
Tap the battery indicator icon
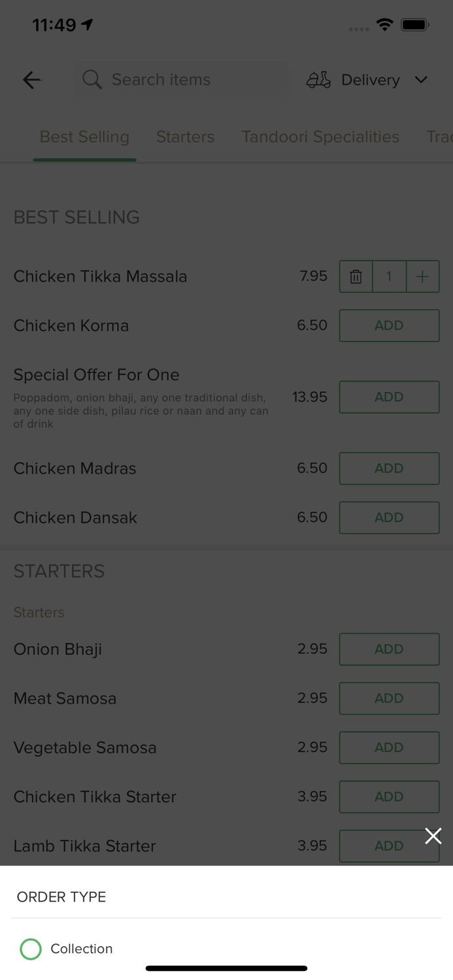[416, 24]
